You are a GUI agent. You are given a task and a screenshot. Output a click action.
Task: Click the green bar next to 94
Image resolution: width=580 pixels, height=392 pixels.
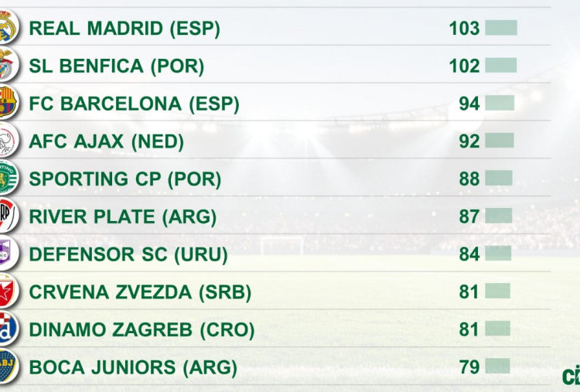point(500,103)
